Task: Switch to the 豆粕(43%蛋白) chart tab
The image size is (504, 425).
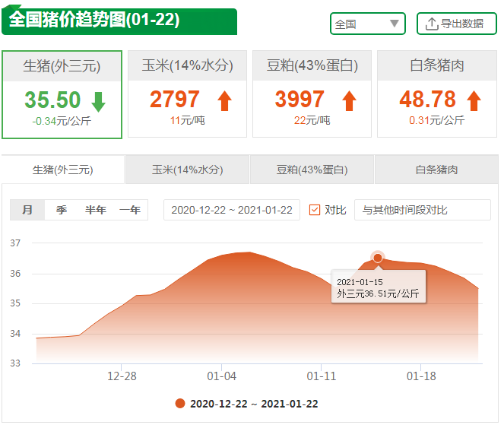Action: [312, 170]
